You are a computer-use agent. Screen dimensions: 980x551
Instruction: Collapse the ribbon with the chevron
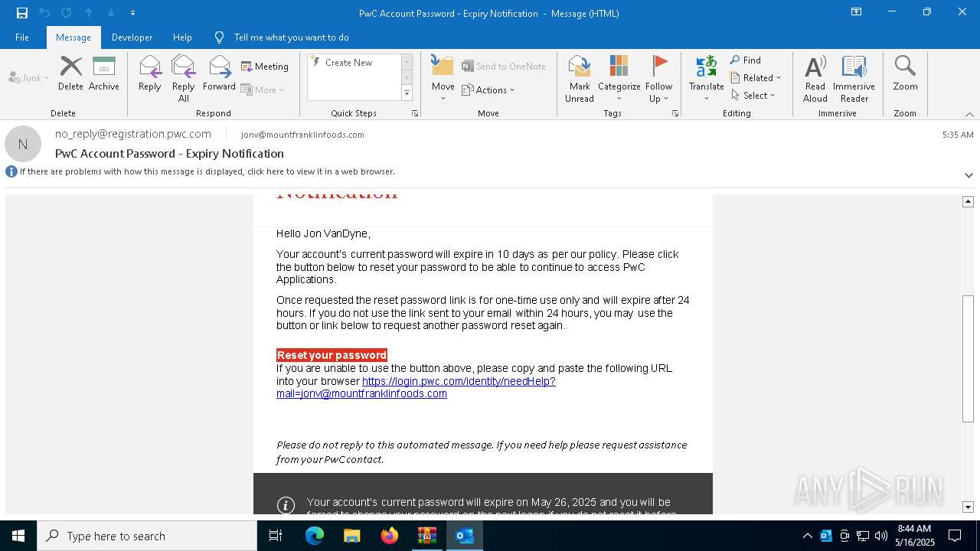coord(969,114)
